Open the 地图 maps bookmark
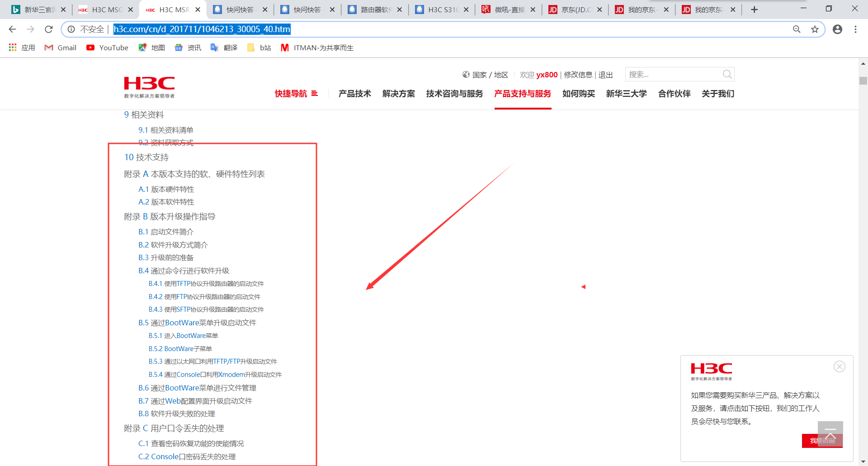 [151, 48]
